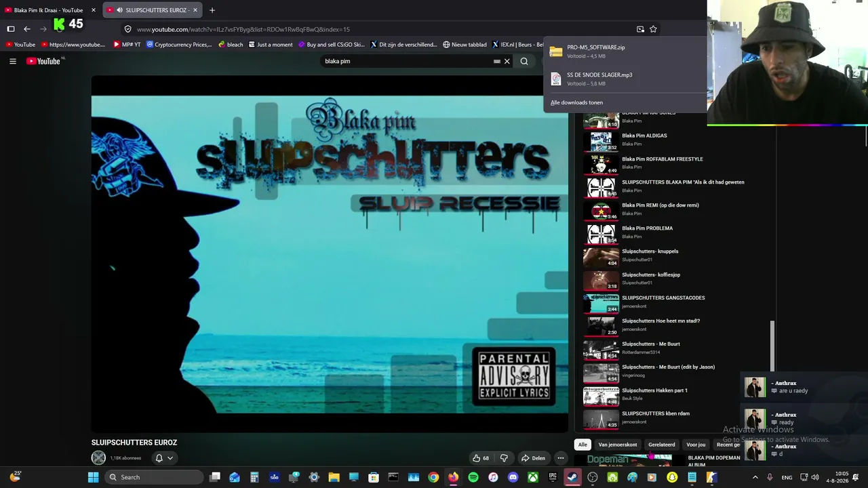Open Epic Games Launcher from taskbar
Viewport: 868px width, 488px height.
[553, 477]
